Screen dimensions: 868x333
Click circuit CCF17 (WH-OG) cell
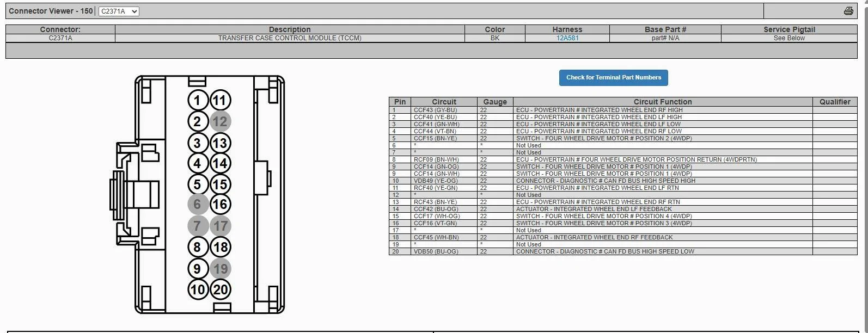(x=444, y=216)
